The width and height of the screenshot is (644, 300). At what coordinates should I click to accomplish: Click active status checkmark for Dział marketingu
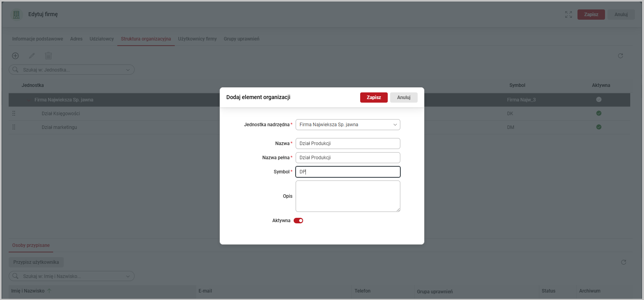(x=599, y=127)
